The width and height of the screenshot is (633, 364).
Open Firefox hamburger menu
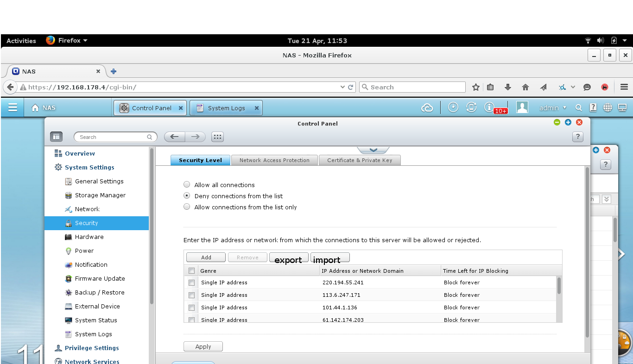[x=624, y=87]
